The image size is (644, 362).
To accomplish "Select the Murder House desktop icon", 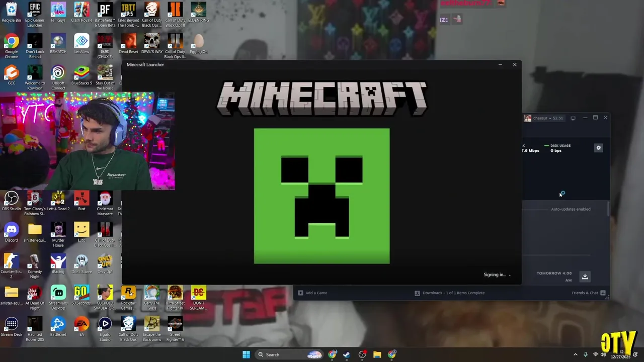I will 58,234.
